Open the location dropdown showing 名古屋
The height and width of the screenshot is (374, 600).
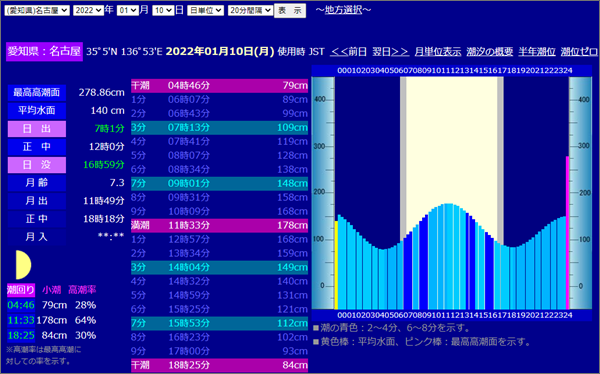(x=37, y=10)
